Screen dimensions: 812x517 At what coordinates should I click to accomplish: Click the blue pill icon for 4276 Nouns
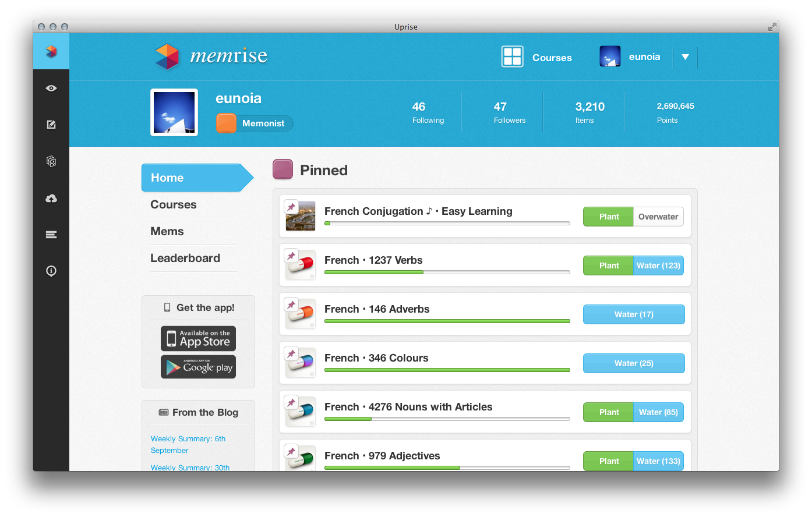tap(302, 413)
